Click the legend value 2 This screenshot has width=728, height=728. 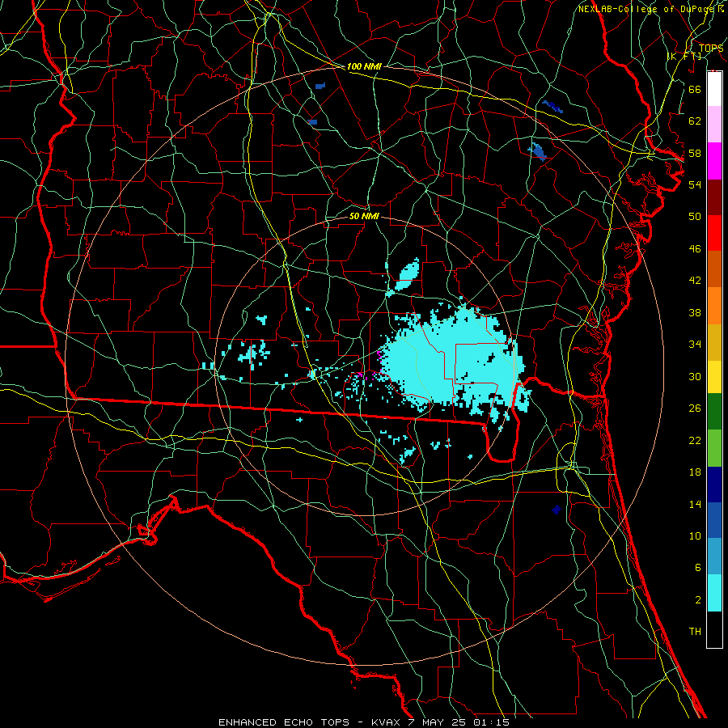pyautogui.click(x=697, y=600)
